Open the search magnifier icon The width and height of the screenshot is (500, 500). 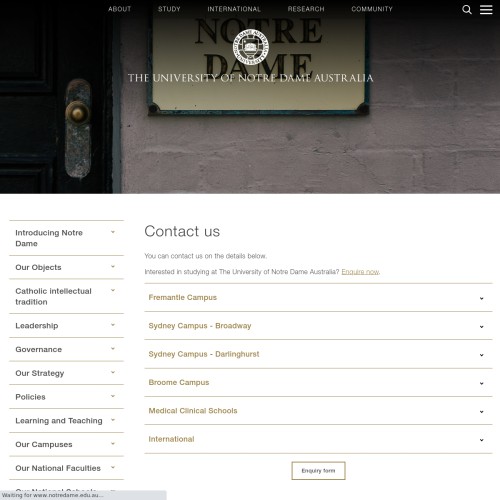pyautogui.click(x=467, y=10)
